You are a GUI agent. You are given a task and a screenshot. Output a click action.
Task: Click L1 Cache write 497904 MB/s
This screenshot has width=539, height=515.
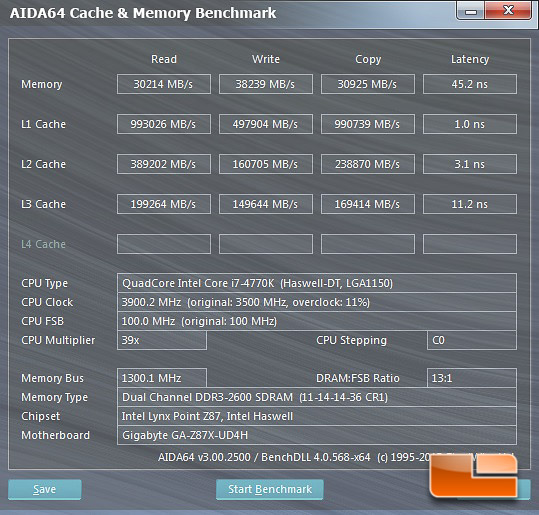click(266, 124)
